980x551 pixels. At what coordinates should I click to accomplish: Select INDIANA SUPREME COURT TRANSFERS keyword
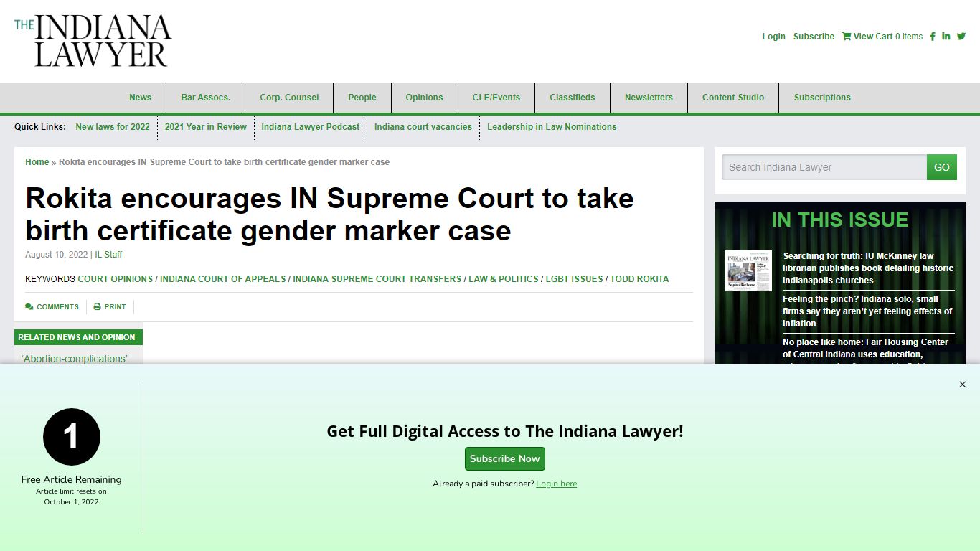(377, 279)
